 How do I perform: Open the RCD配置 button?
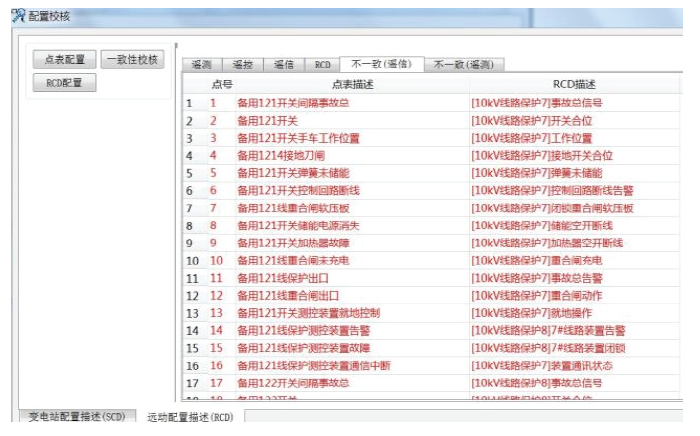[64, 83]
